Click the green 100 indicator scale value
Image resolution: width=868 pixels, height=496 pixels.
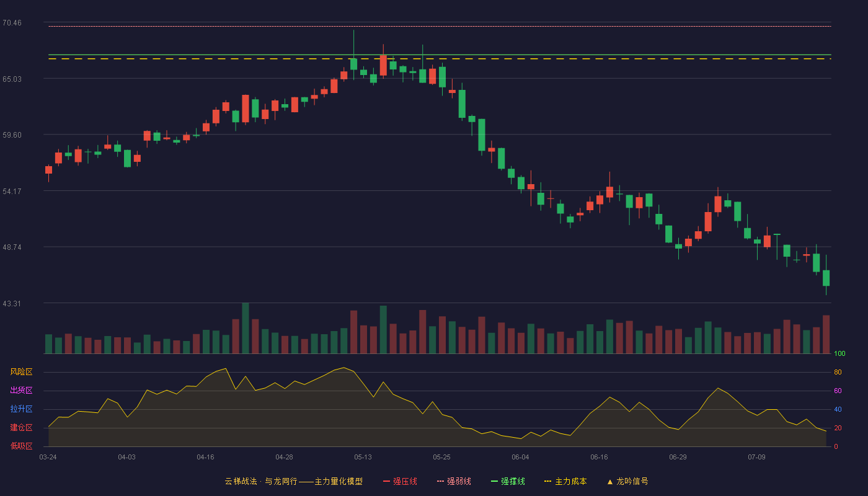point(839,354)
